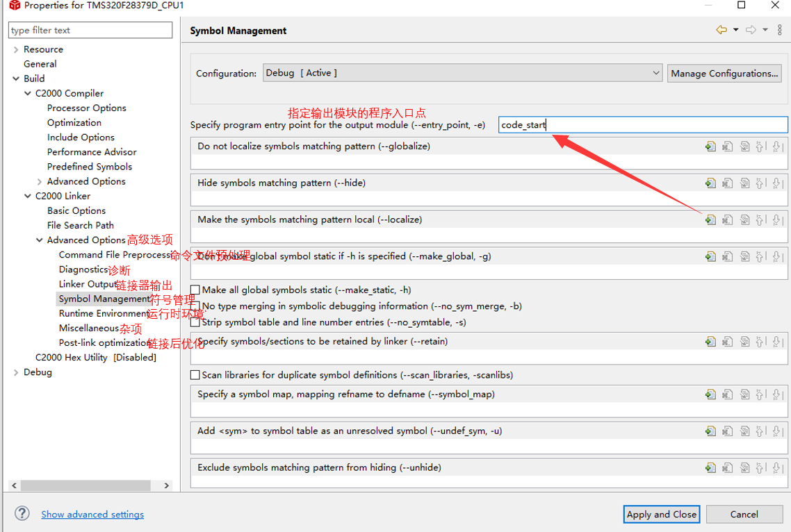Image resolution: width=791 pixels, height=532 pixels.
Task: Delete the --hide symbol pattern
Action: point(728,183)
